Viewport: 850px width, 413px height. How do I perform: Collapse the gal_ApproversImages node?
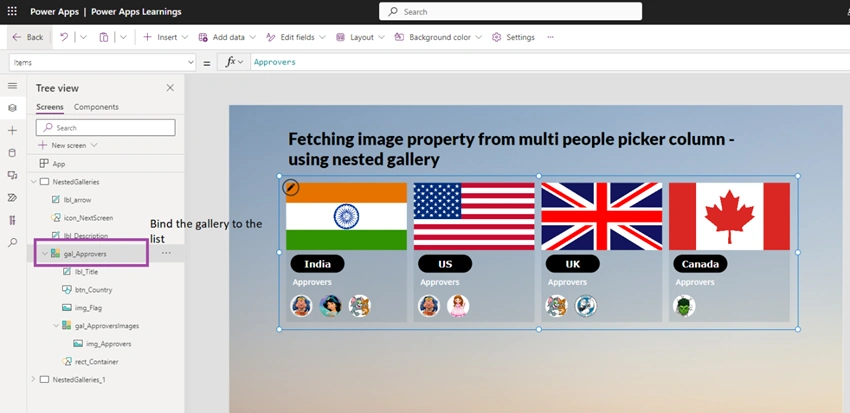[x=56, y=326]
